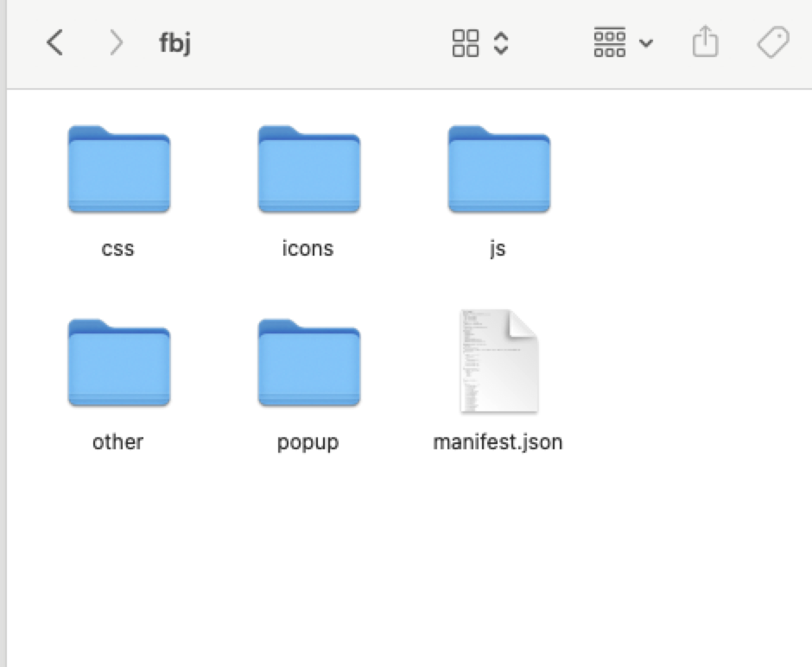Select the icon grid view button
The width and height of the screenshot is (812, 667).
click(466, 42)
